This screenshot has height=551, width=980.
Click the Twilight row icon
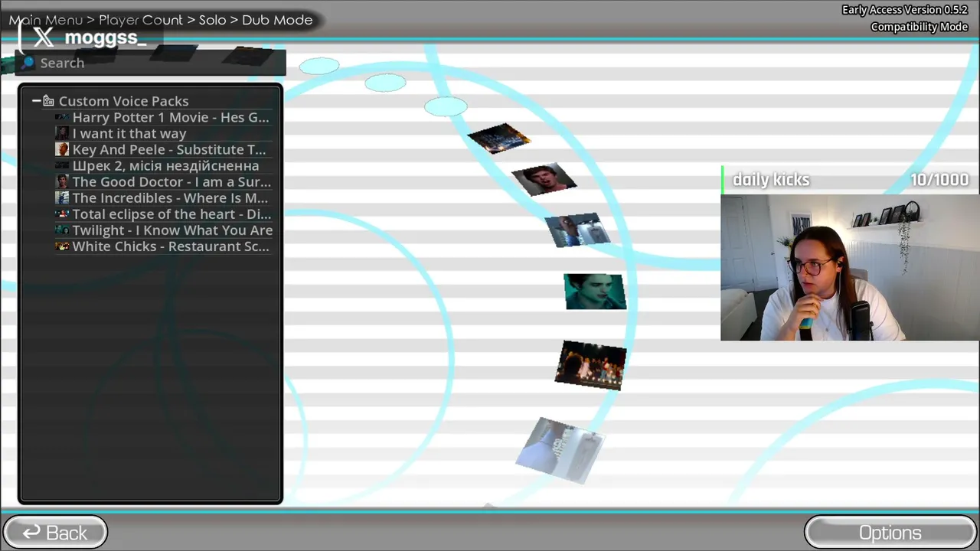(x=62, y=230)
